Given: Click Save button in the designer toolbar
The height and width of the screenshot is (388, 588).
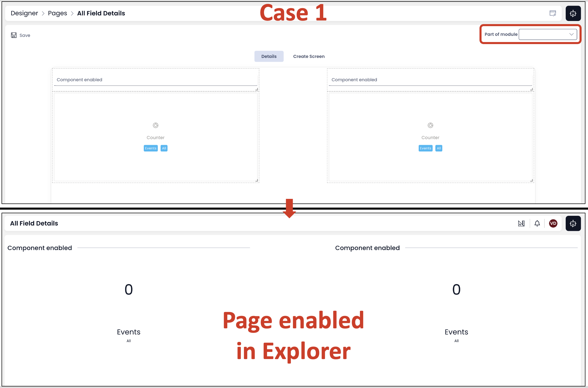Looking at the screenshot, I should coord(22,35).
